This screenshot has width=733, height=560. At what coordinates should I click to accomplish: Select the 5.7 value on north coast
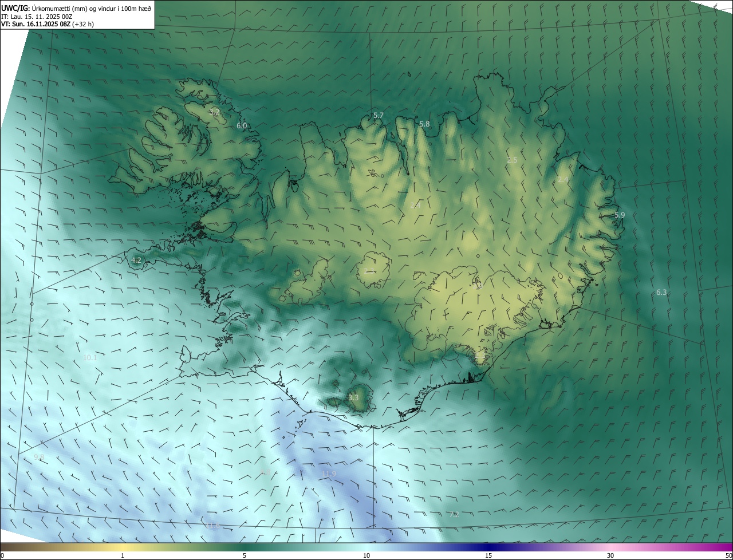pyautogui.click(x=379, y=115)
